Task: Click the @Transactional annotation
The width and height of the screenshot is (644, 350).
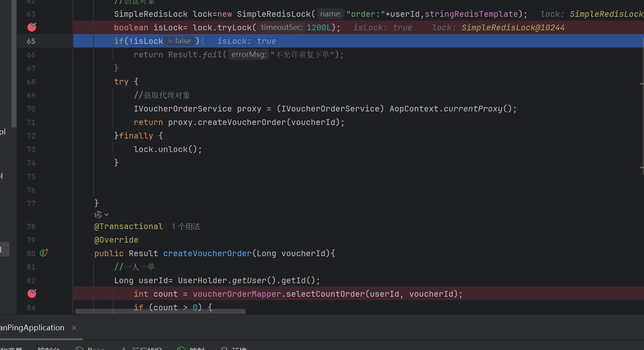Action: coord(129,226)
